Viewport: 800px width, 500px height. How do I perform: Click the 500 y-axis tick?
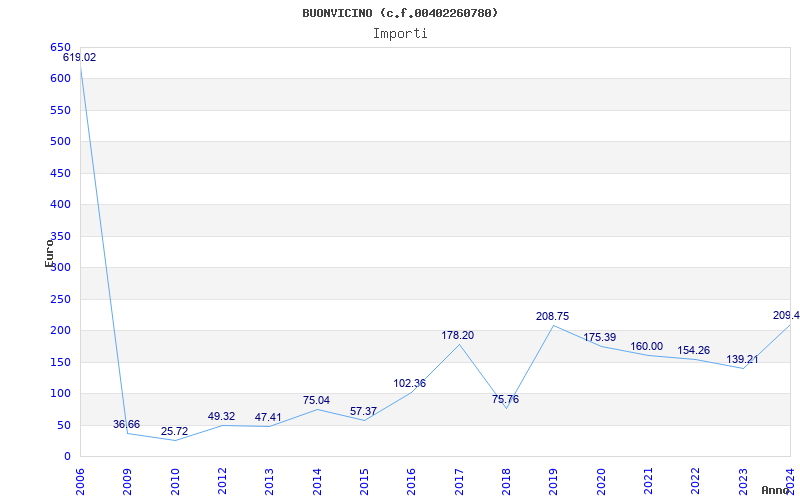point(60,141)
